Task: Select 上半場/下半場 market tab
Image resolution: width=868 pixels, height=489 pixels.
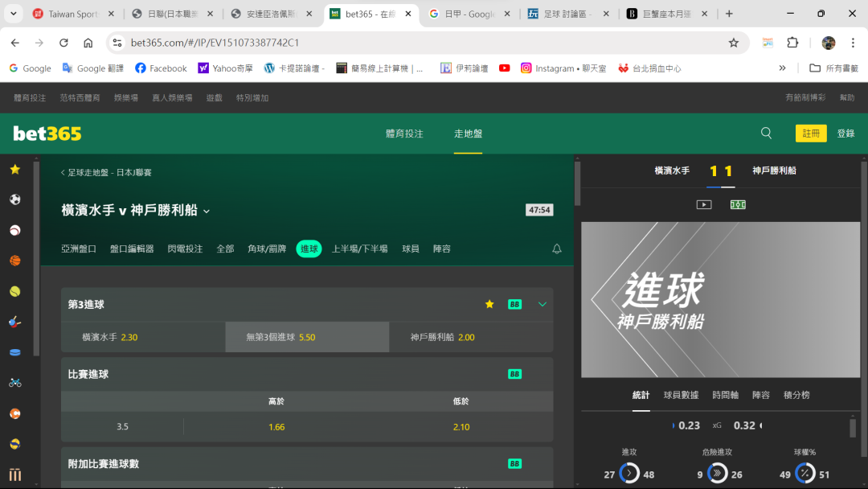Action: [359, 249]
